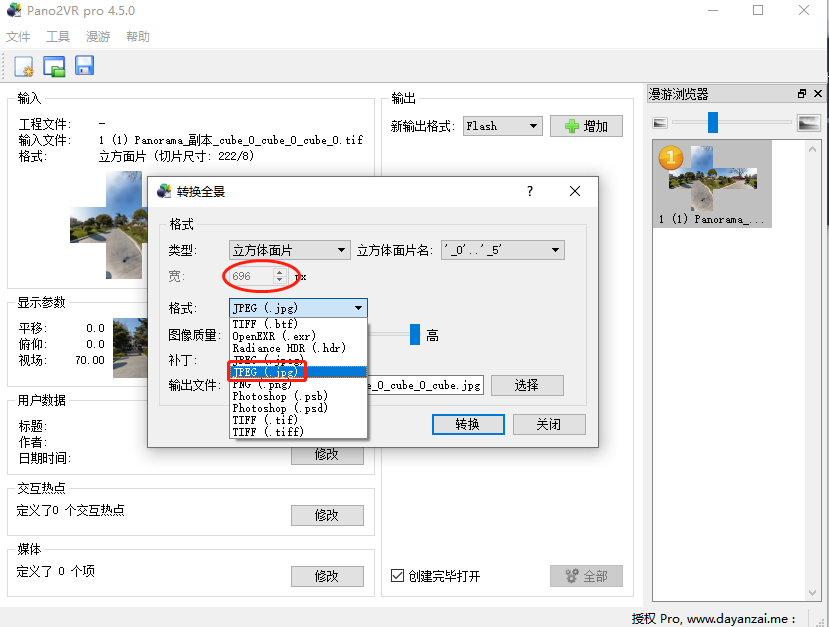Click the help question mark in 转换全景 dialog
Viewport: 829px width, 627px height.
(x=529, y=191)
